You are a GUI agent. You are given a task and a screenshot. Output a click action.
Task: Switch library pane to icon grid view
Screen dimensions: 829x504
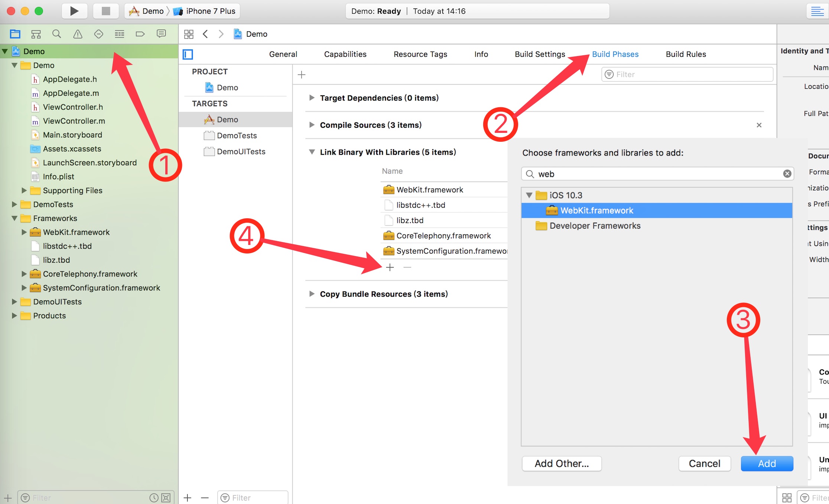click(x=787, y=498)
